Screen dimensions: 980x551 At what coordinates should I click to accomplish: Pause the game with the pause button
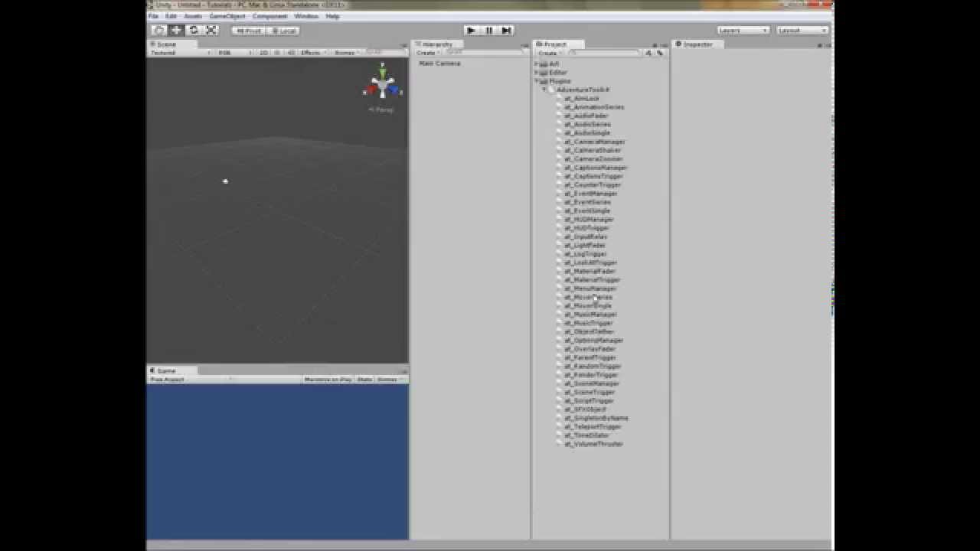coord(489,30)
